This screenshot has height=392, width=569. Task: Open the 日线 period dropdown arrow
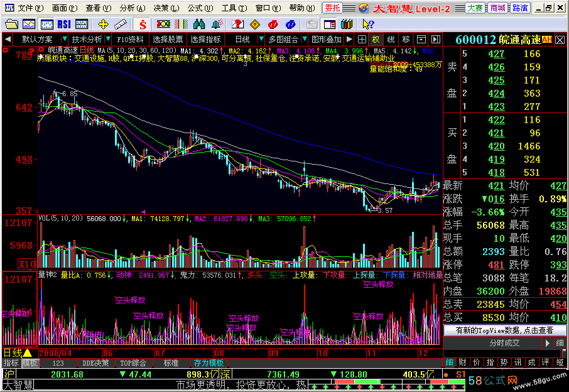coord(261,39)
